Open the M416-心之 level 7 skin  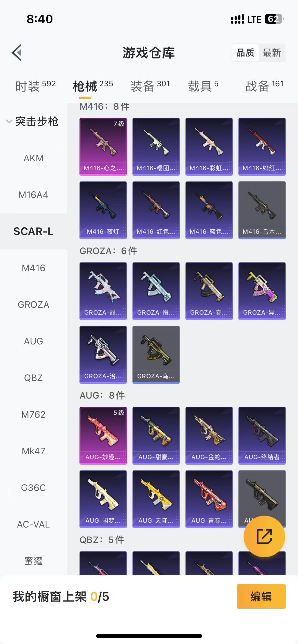coord(103,147)
